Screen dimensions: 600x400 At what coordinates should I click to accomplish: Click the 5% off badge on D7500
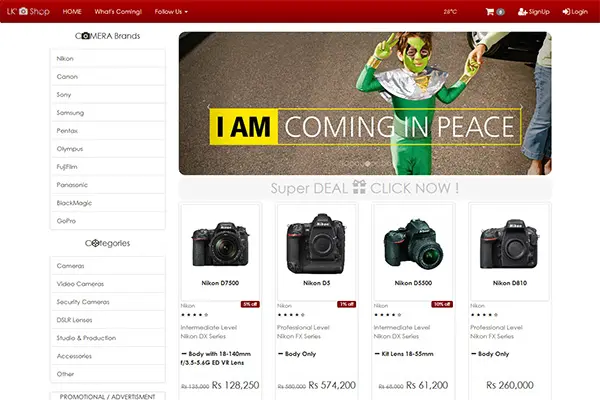coord(250,304)
